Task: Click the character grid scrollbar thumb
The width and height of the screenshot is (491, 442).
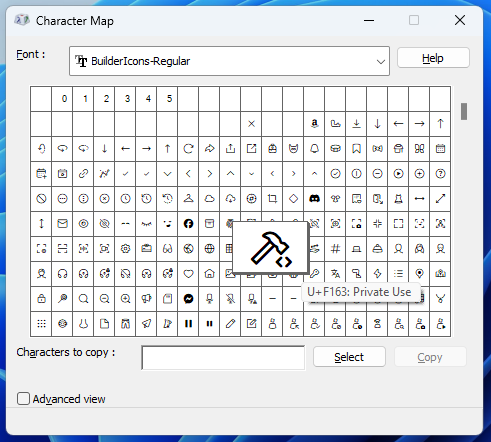Action: (x=464, y=111)
